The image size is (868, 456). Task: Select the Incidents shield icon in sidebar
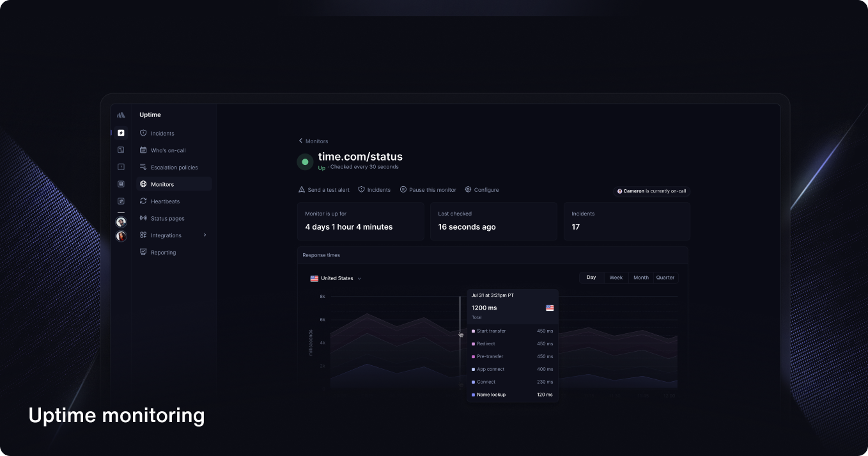click(143, 133)
